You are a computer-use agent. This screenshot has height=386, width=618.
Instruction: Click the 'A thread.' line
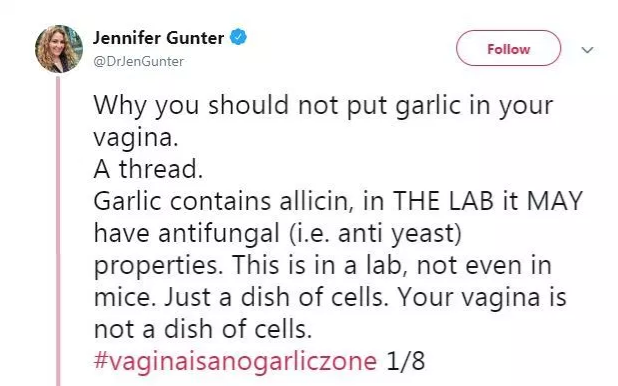tap(148, 169)
